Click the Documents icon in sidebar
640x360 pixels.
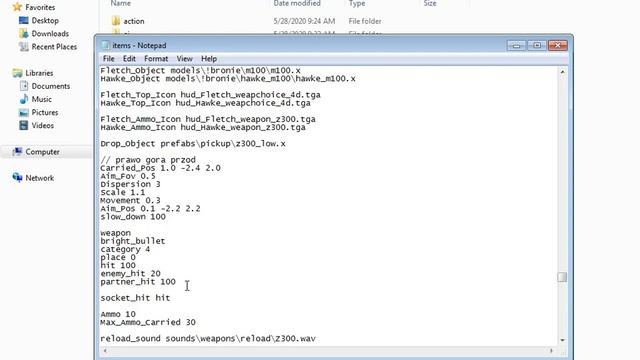(x=24, y=86)
